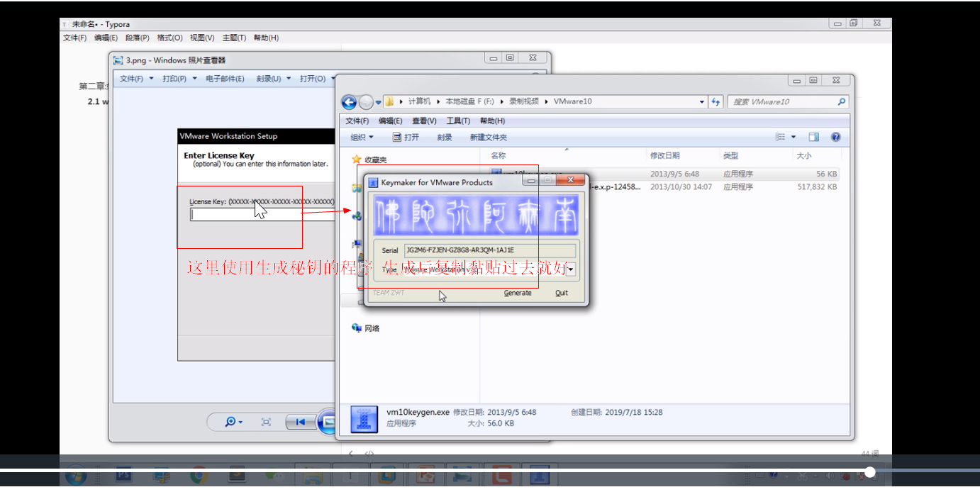Click video progress slider handle

coord(870,472)
